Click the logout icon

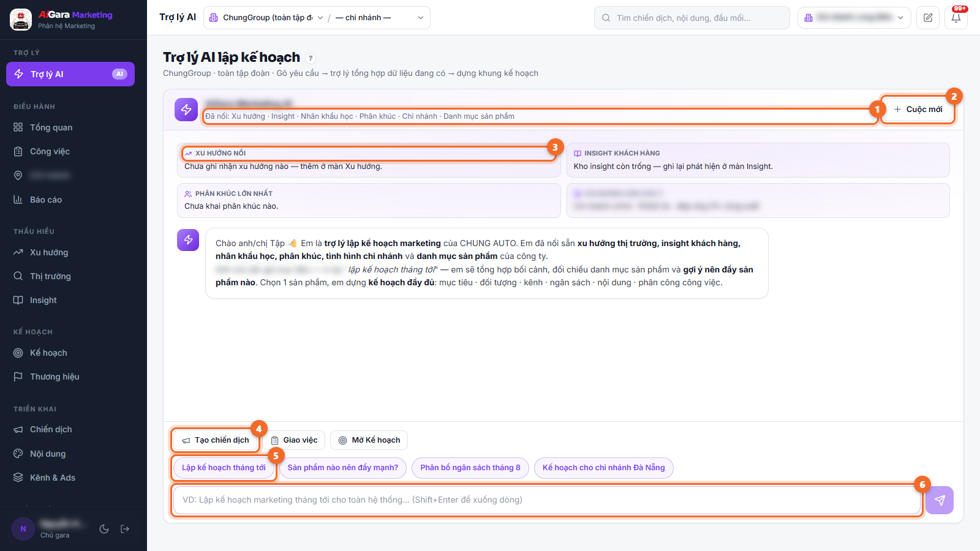pos(125,529)
